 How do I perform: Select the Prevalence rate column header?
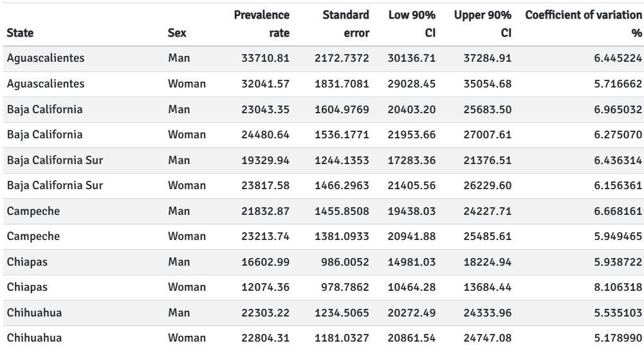click(262, 24)
